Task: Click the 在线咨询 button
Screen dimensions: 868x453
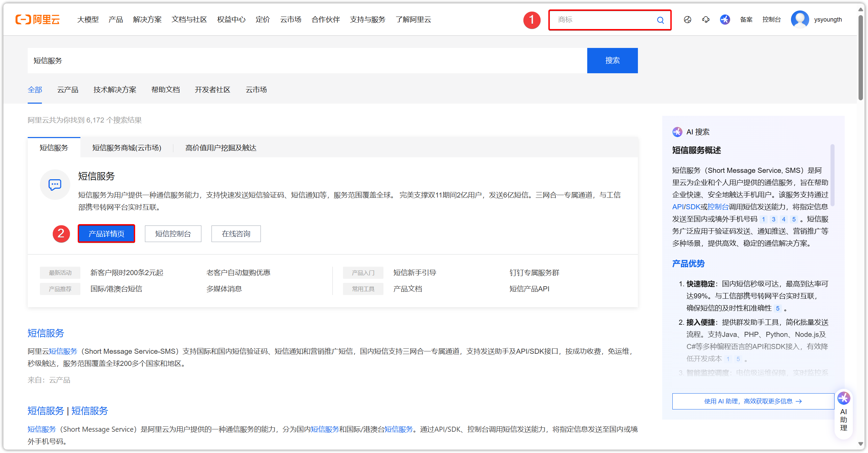Action: [x=236, y=234]
